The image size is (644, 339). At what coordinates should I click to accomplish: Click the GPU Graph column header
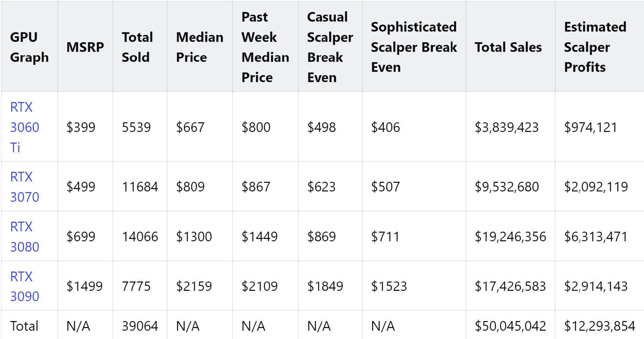[x=29, y=47]
